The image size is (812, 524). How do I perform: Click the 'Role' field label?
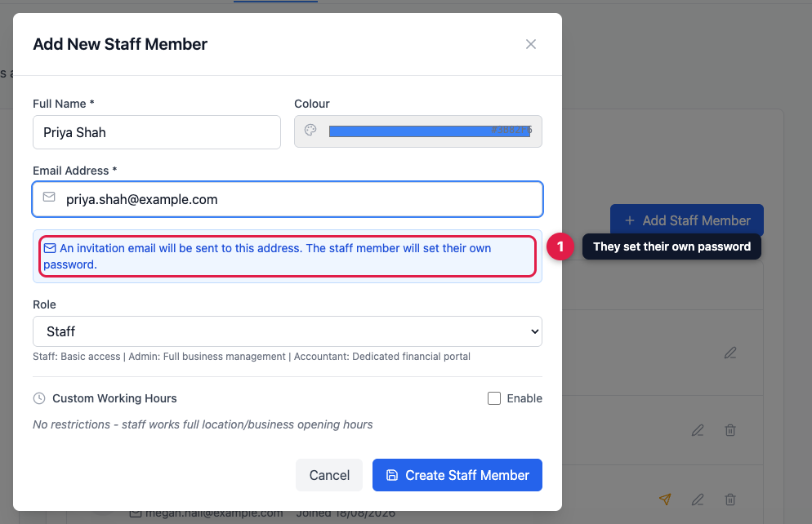(x=45, y=304)
